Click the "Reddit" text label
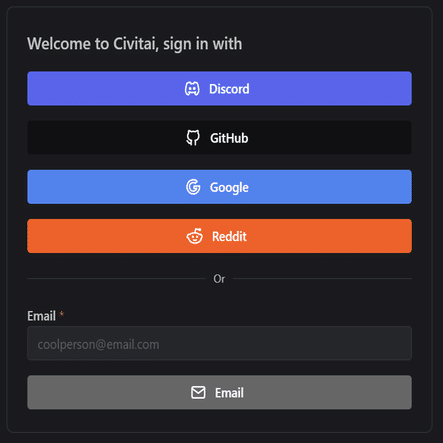The width and height of the screenshot is (443, 443). click(229, 236)
